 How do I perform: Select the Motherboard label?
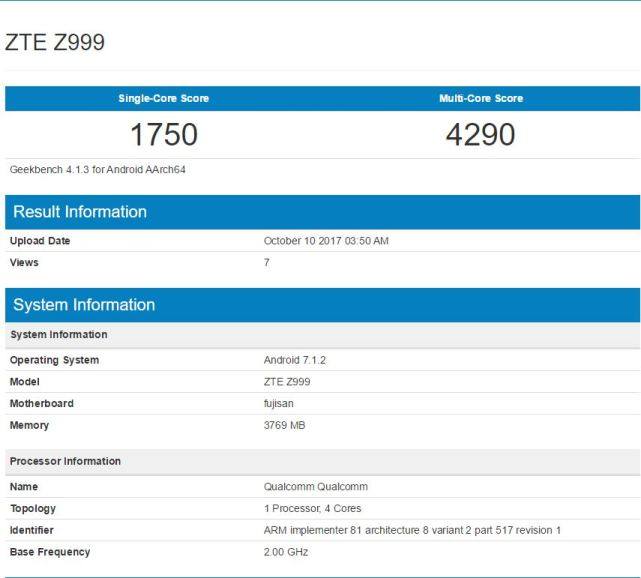[x=42, y=403]
